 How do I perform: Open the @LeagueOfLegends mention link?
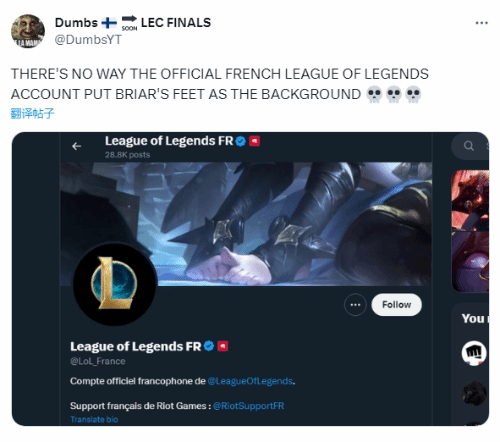250,381
